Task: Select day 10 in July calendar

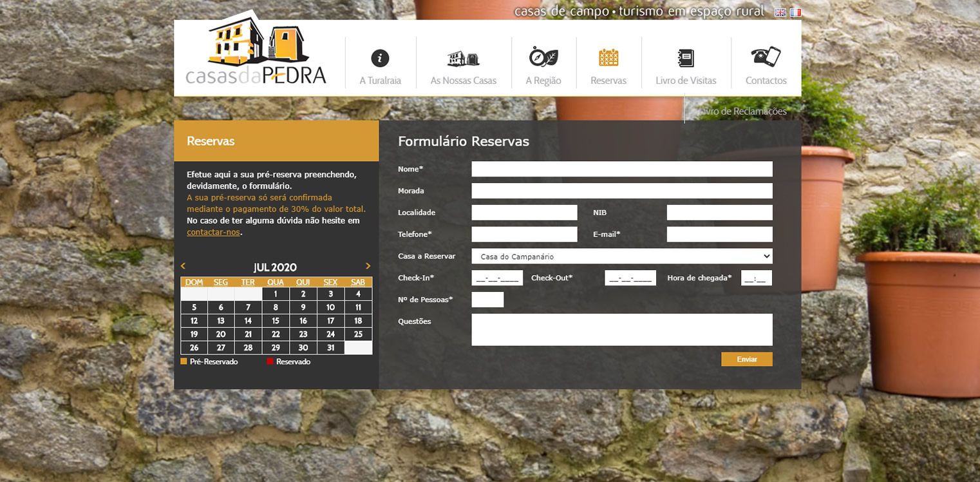Action: click(331, 307)
